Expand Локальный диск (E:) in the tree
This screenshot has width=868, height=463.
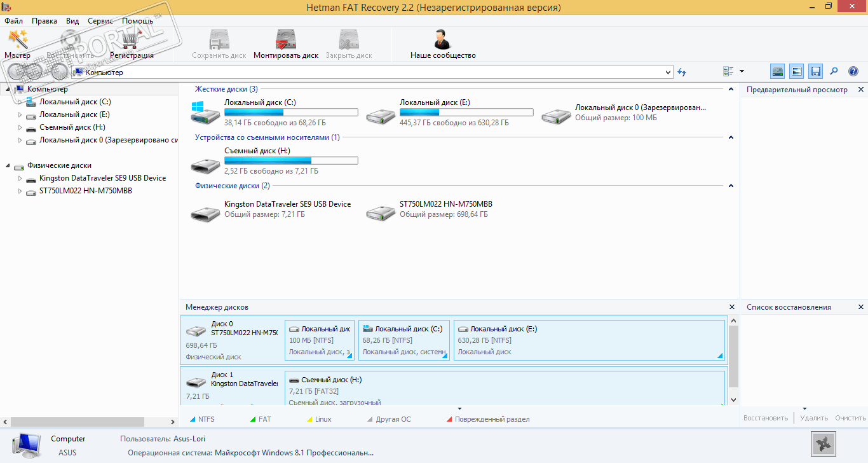click(x=20, y=114)
